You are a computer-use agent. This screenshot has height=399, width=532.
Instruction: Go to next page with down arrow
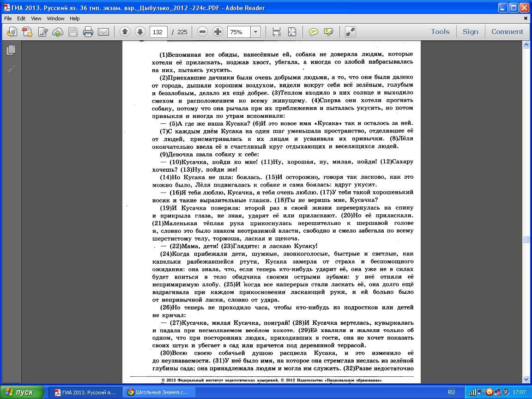140,32
